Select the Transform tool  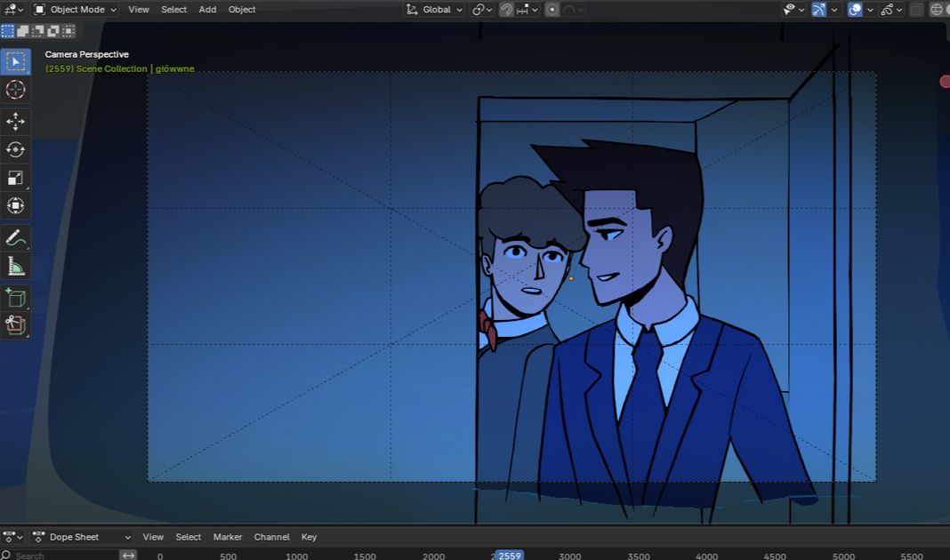[15, 205]
